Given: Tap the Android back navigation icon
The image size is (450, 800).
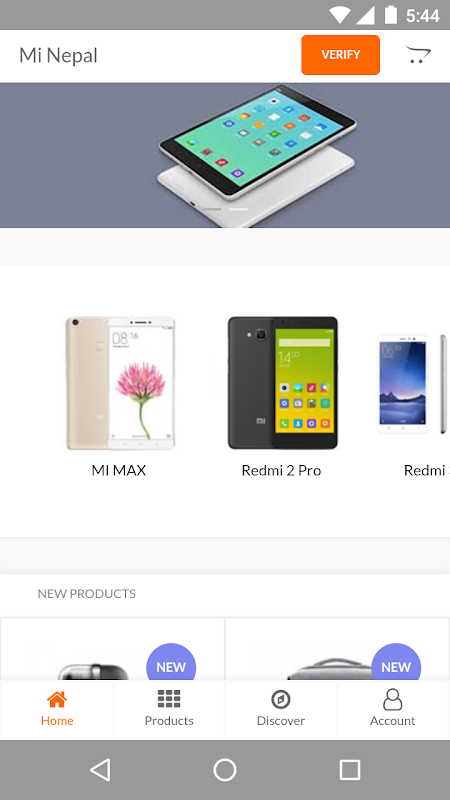Looking at the screenshot, I should click(x=100, y=770).
